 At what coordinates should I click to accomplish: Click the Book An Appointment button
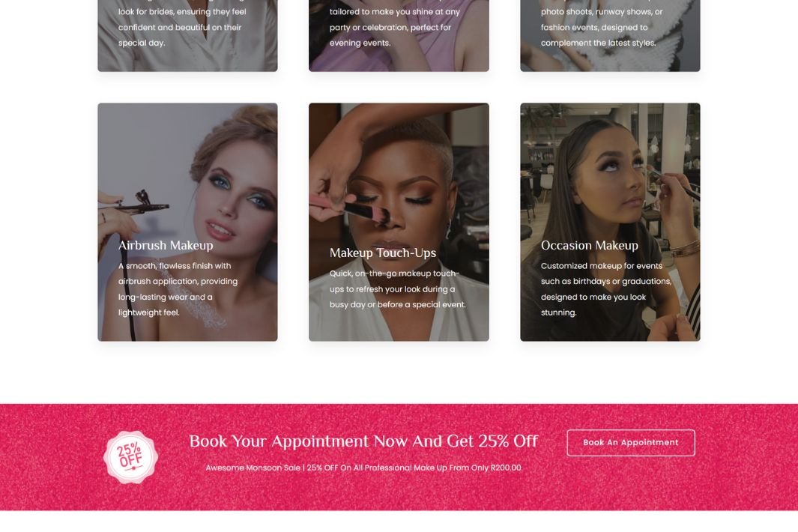point(631,442)
